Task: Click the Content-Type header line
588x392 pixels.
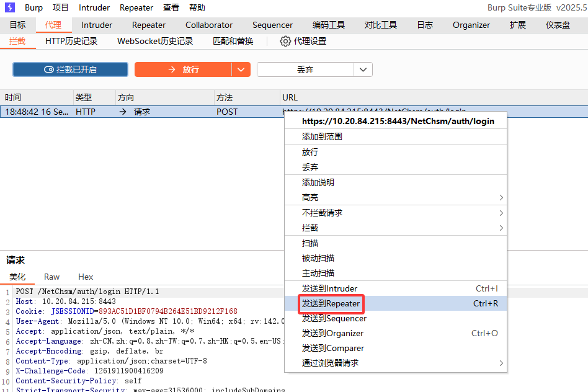Action: coord(112,361)
